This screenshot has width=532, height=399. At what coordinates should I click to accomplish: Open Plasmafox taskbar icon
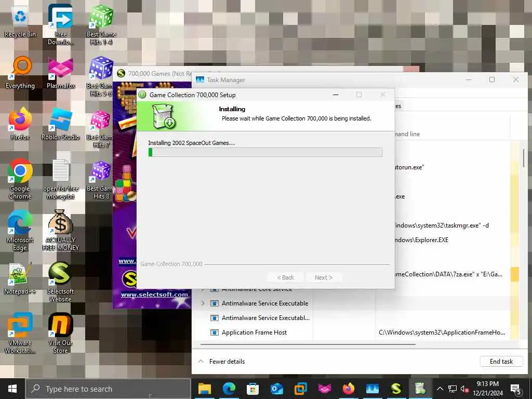(324, 389)
